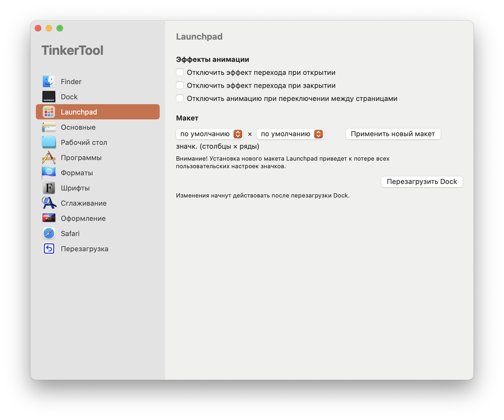The image size is (504, 420).
Task: Click the TinkerTool title in the sidebar
Action: point(73,50)
